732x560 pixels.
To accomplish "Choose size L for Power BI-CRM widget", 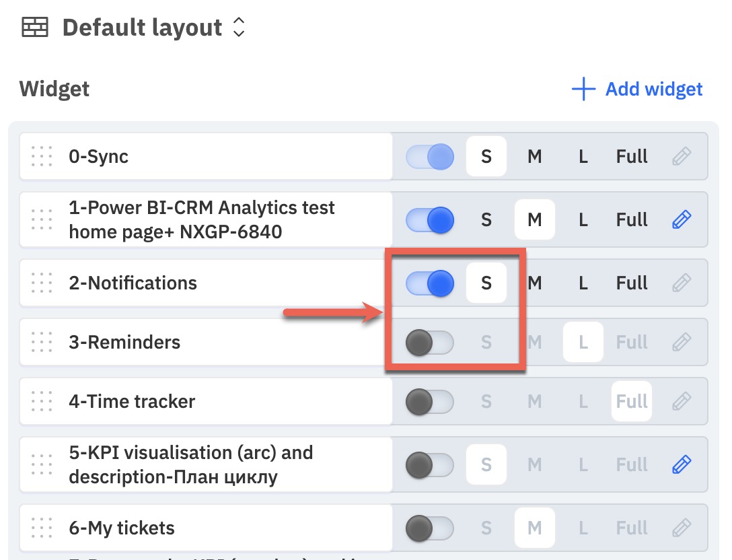I will coord(583,219).
